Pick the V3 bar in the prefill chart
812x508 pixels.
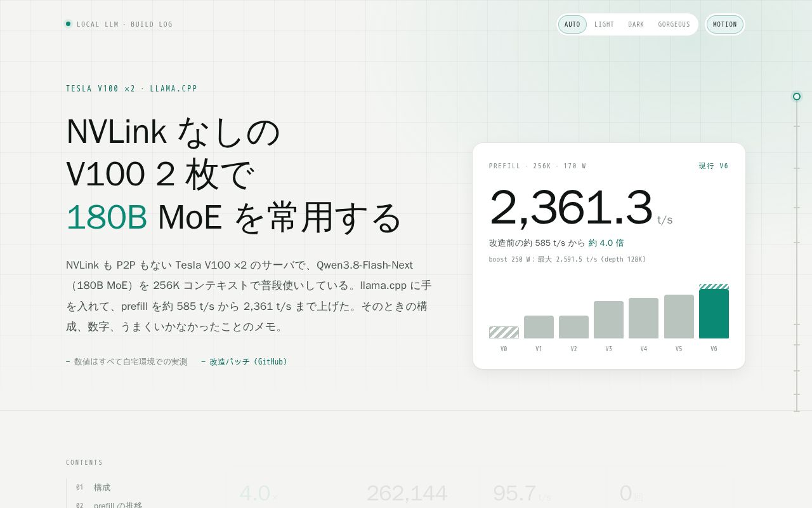608,320
